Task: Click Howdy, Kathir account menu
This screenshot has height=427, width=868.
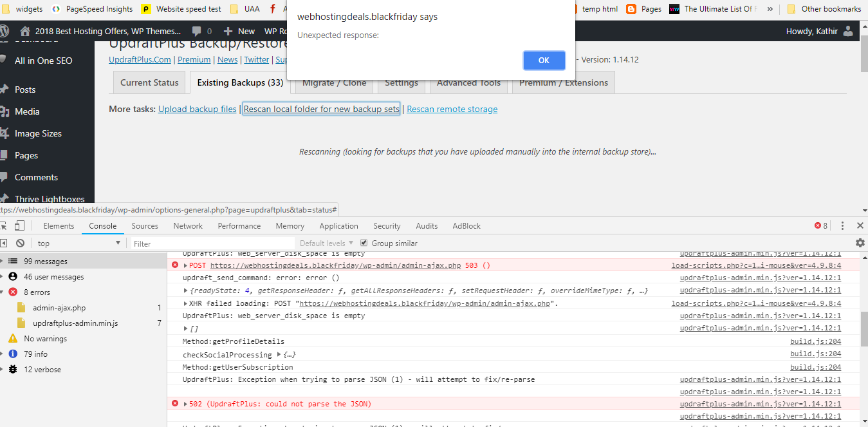Action: pyautogui.click(x=820, y=31)
